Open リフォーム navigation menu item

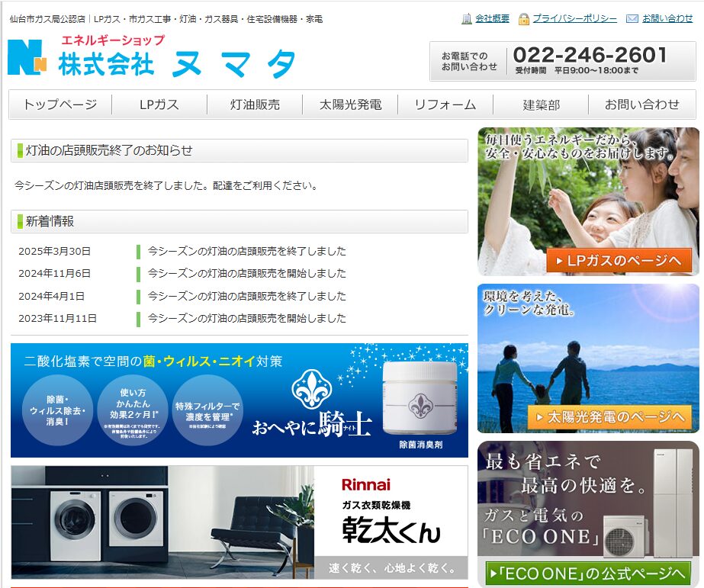(445, 104)
